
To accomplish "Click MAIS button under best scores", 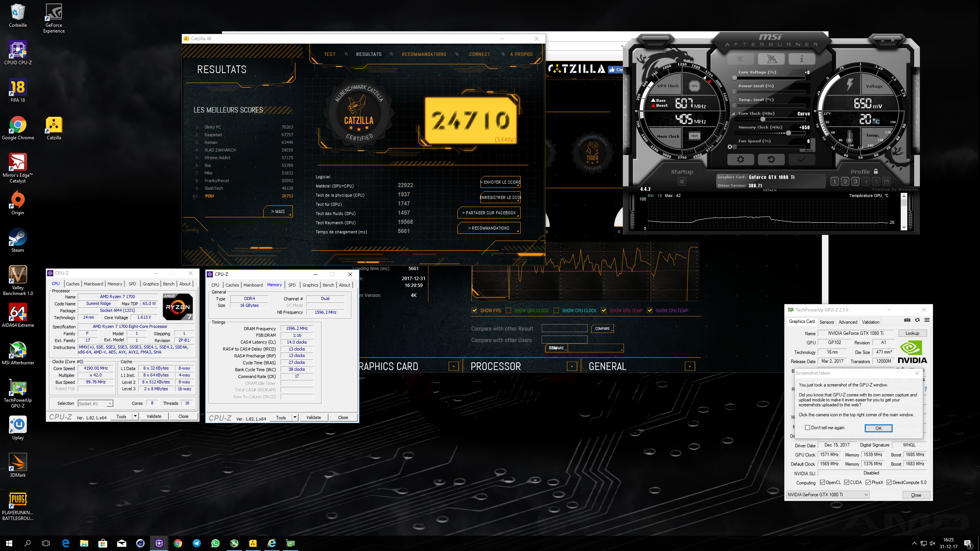I will pyautogui.click(x=278, y=212).
